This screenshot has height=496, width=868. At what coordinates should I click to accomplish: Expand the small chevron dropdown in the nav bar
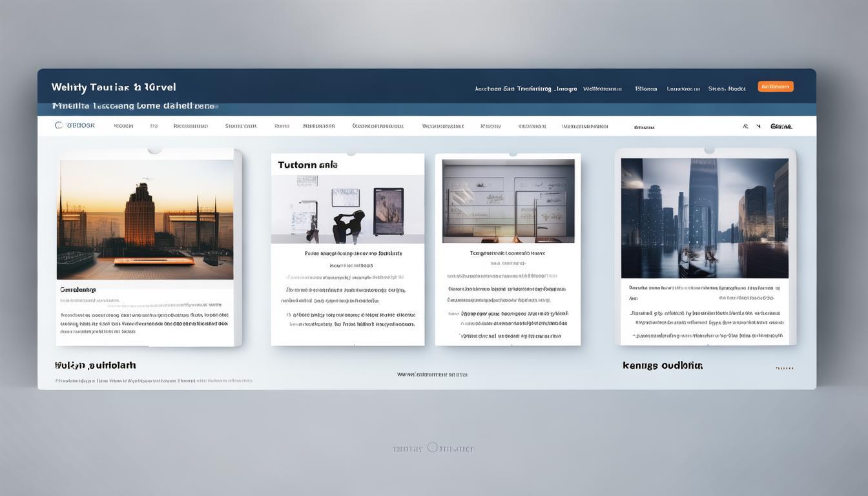tap(758, 127)
